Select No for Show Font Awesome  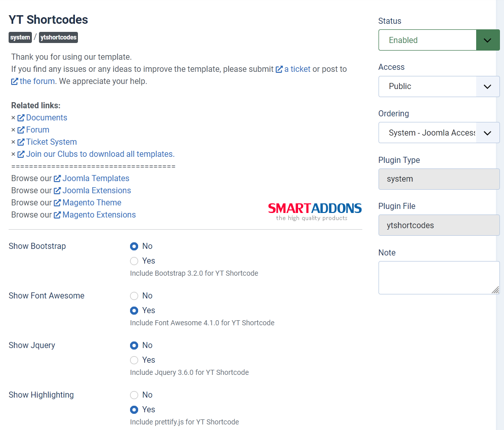(x=134, y=296)
